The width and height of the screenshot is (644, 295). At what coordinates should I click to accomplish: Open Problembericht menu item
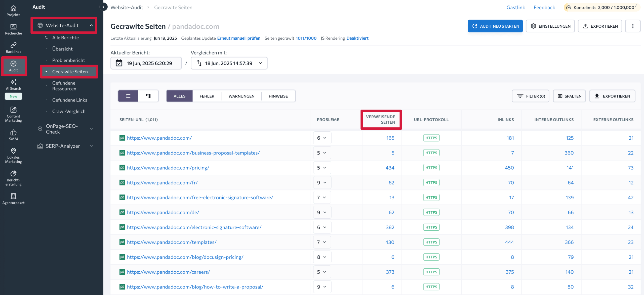pos(68,60)
